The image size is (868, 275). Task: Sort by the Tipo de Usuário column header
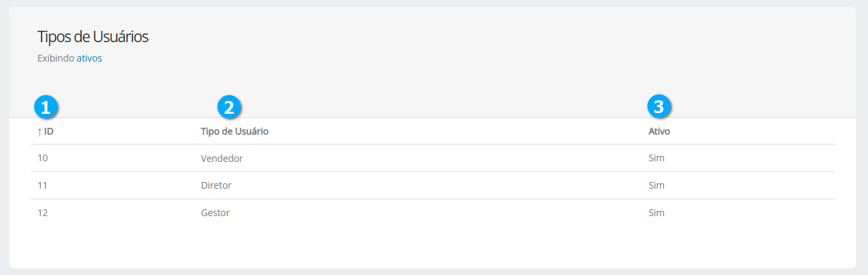click(234, 132)
